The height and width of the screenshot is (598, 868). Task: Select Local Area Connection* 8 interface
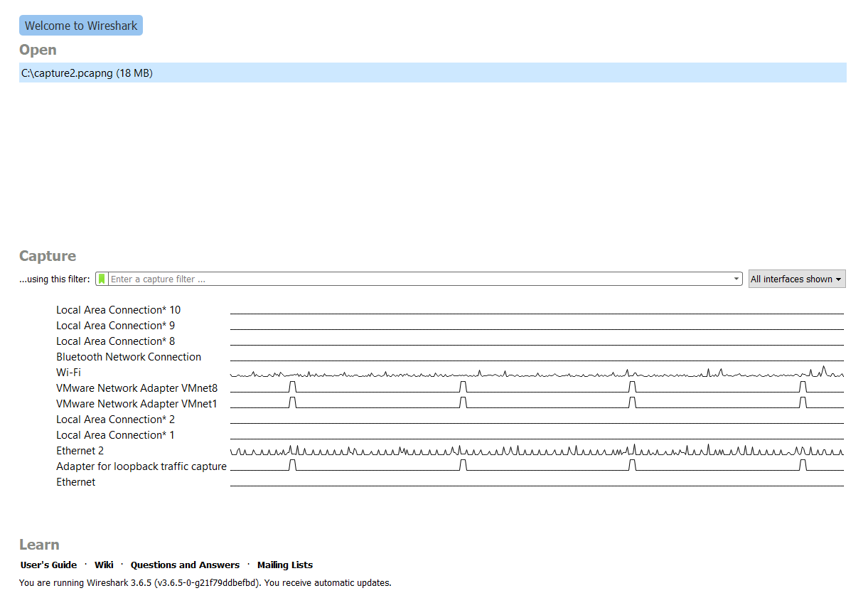115,341
